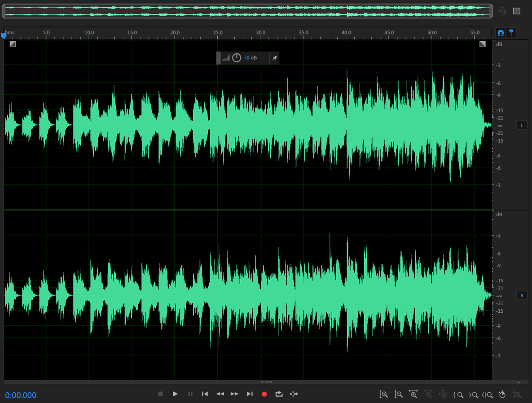Click the HUD amplitude adjust knob
Screen dimensions: 532x403
coord(237,58)
